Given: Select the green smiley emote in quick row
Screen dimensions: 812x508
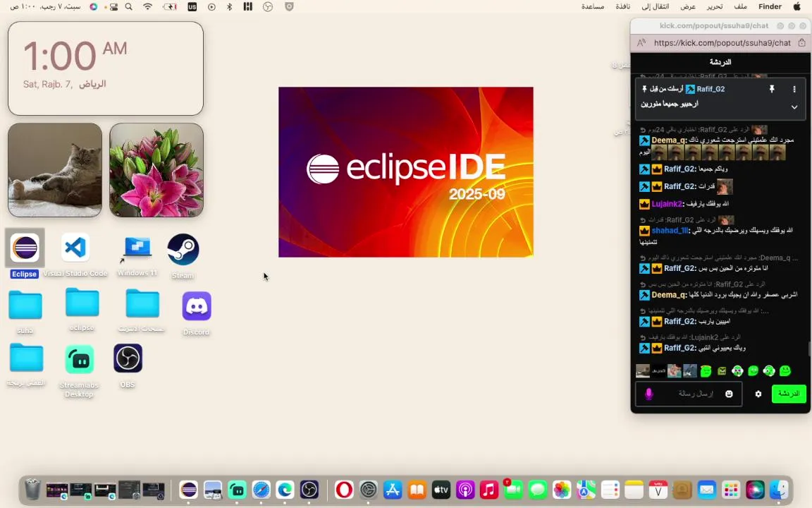Looking at the screenshot, I should coord(785,370).
